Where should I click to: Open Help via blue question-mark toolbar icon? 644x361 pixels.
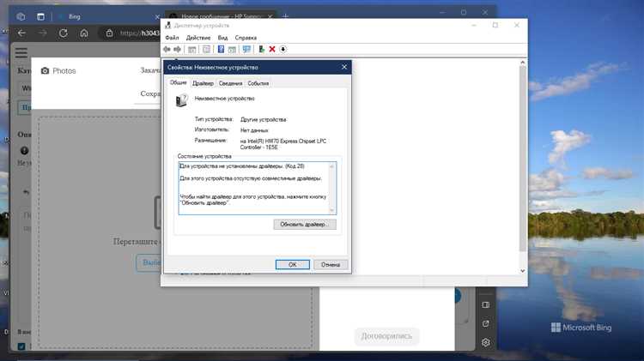221,49
